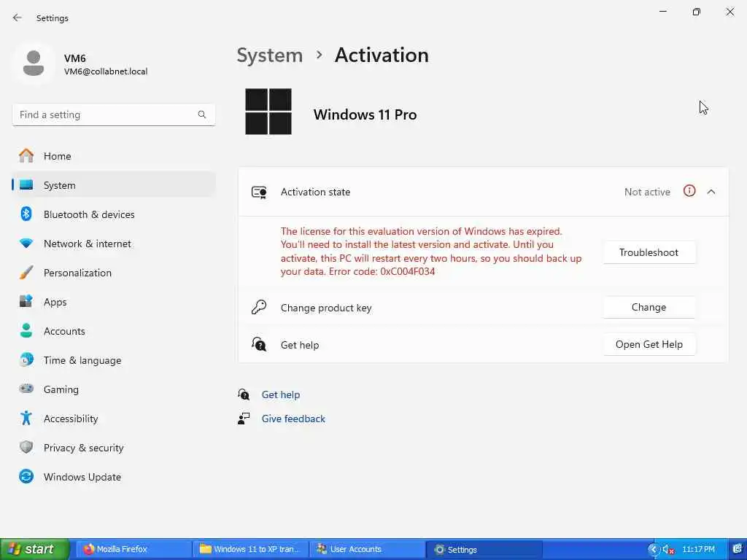The height and width of the screenshot is (560, 747).
Task: Switch to User Accounts taskbar button
Action: tap(367, 549)
